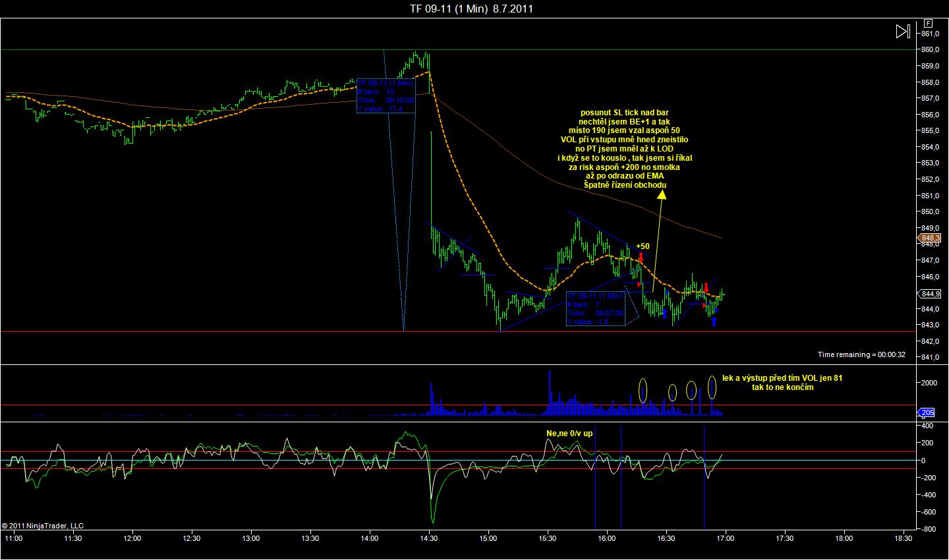This screenshot has height=560, width=949.
Task: Click the 'Ne,ne 0/v up' indicator note
Action: point(569,434)
